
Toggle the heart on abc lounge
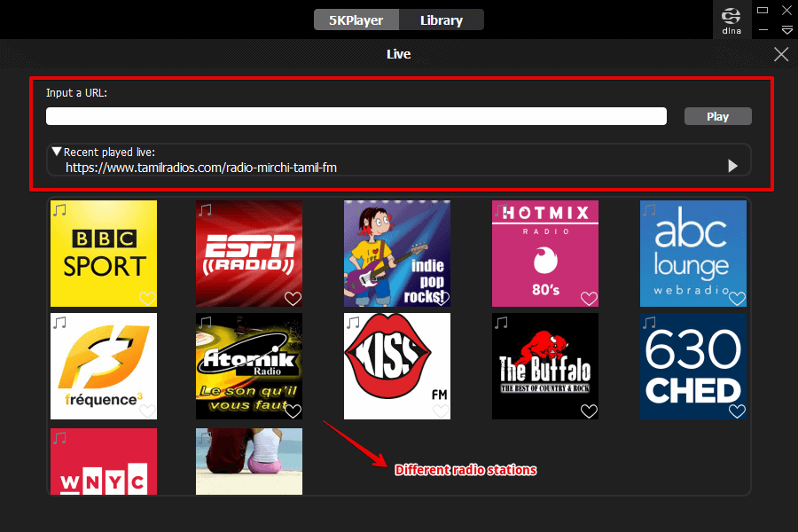tap(738, 298)
